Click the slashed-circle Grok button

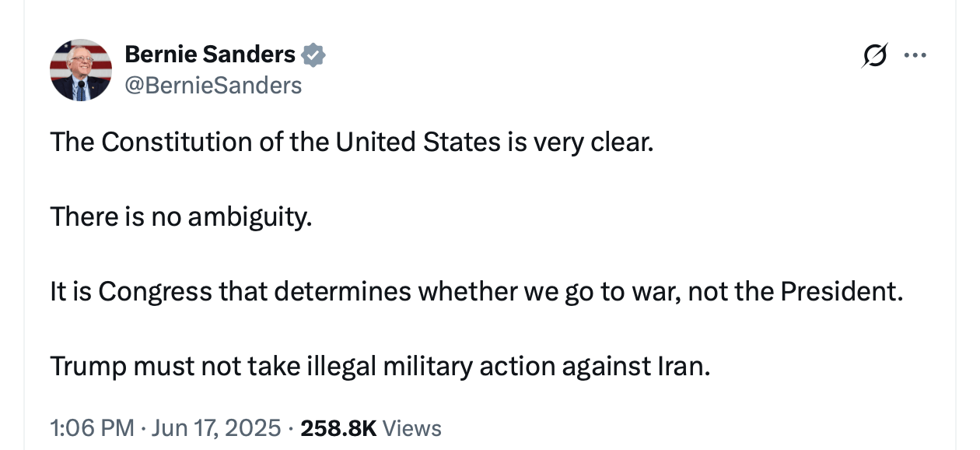point(874,54)
